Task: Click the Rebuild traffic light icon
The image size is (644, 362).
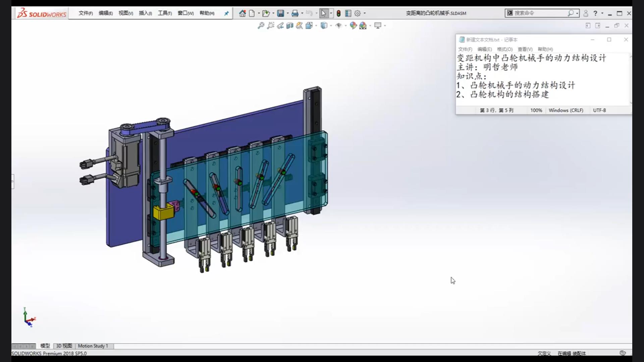Action: point(338,13)
